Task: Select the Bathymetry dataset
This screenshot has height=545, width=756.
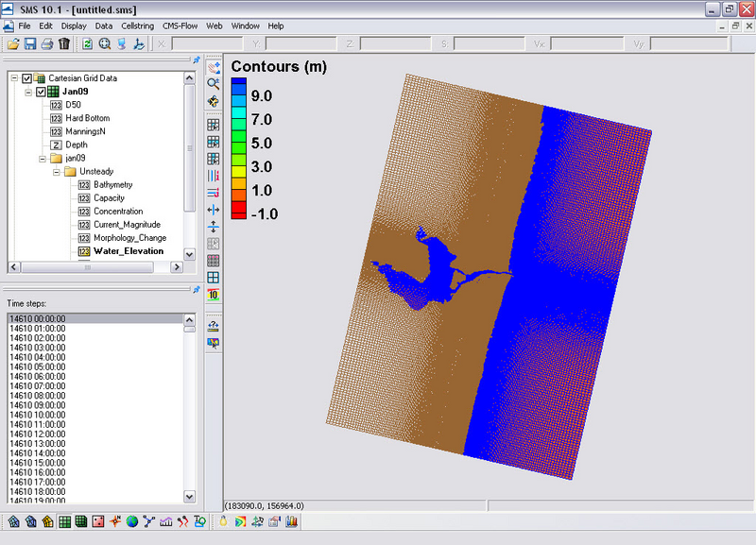Action: (112, 185)
